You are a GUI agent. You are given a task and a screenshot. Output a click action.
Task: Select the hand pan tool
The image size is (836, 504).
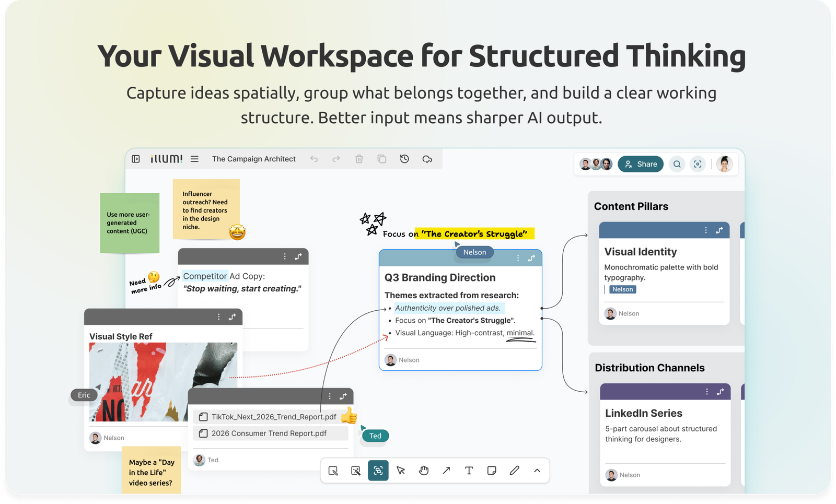[x=424, y=471]
